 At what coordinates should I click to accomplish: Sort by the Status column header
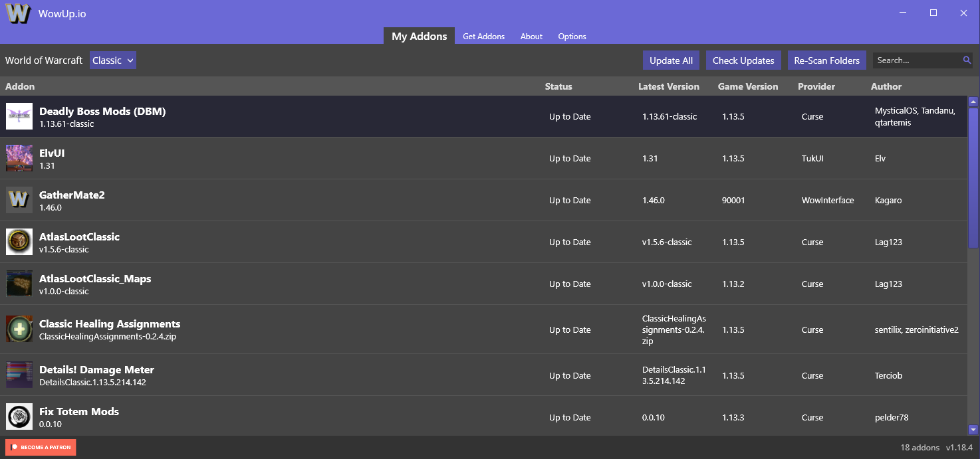click(558, 86)
